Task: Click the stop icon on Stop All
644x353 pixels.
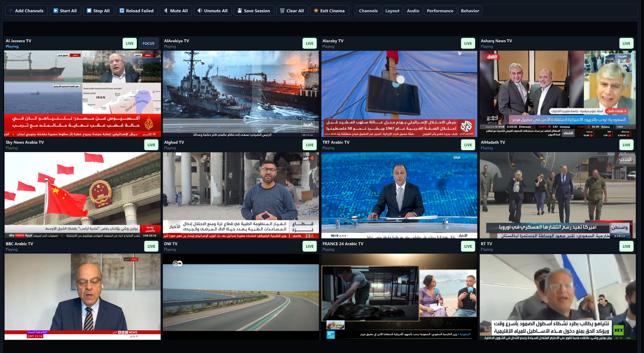Action: point(89,11)
